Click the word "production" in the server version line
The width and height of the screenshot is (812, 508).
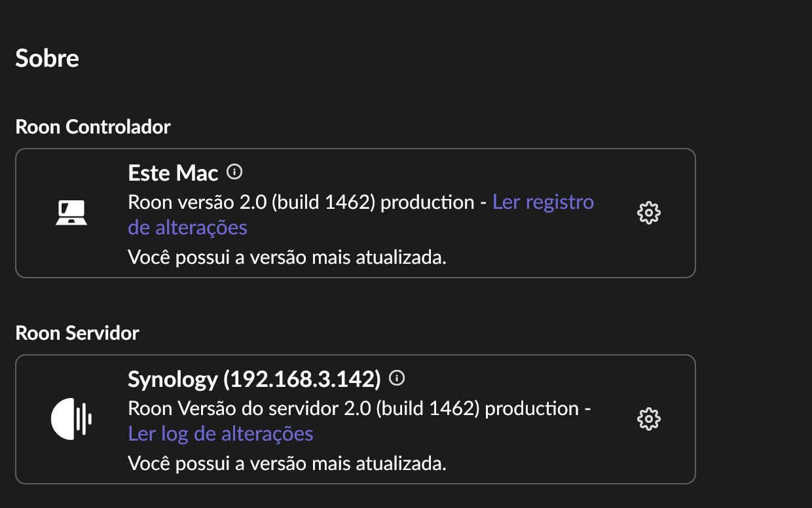click(532, 408)
